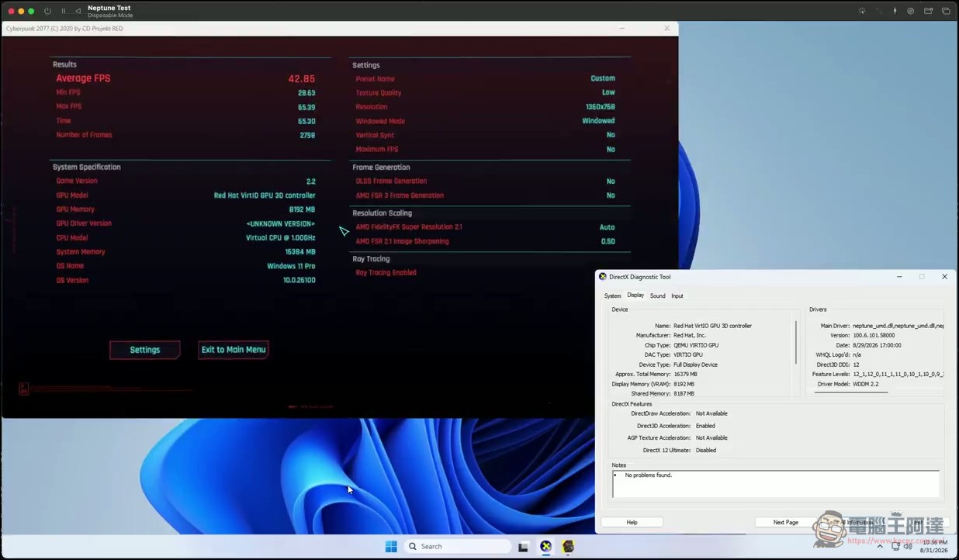Click GPU Model Red Hat VirtIO text
The width and height of the screenshot is (959, 560).
tap(265, 195)
